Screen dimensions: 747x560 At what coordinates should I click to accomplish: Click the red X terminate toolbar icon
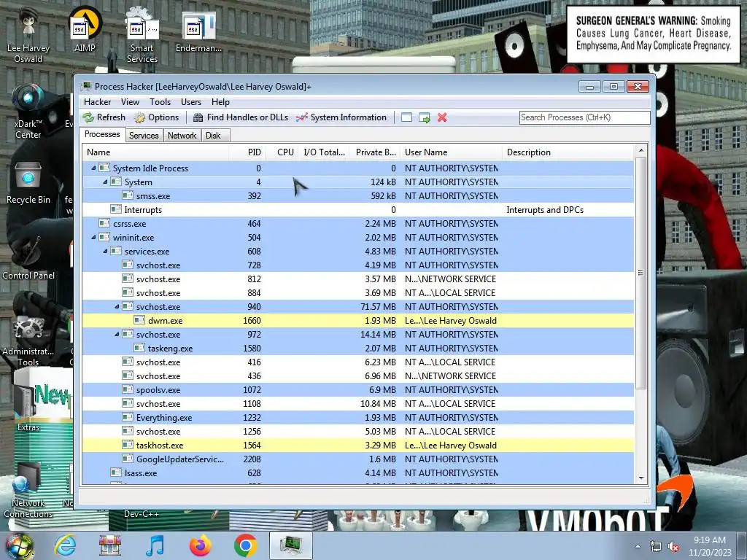point(442,117)
